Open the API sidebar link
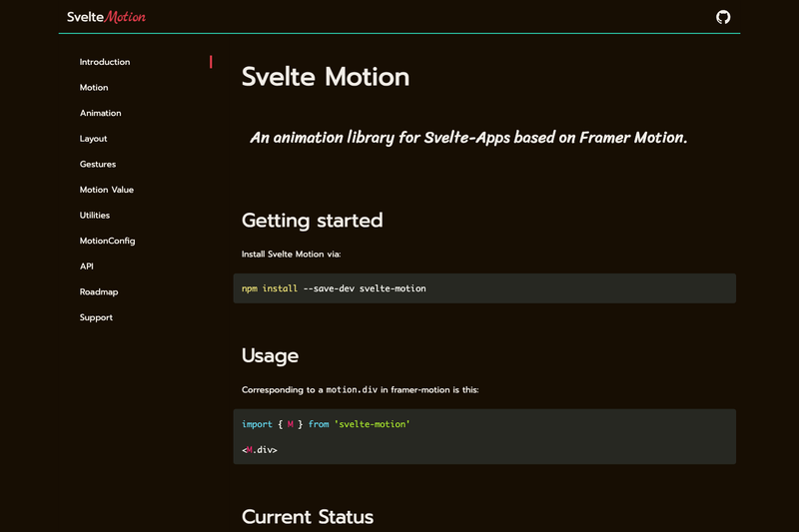This screenshot has height=532, width=799. pos(87,266)
